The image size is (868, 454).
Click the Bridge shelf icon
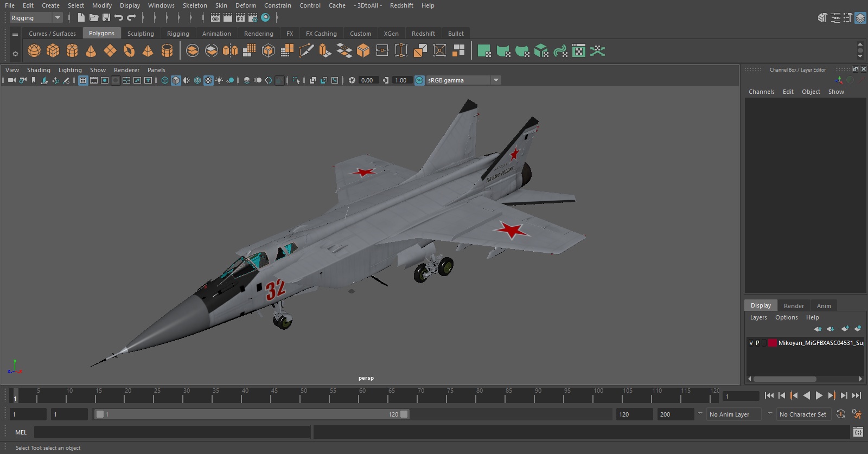(x=344, y=51)
